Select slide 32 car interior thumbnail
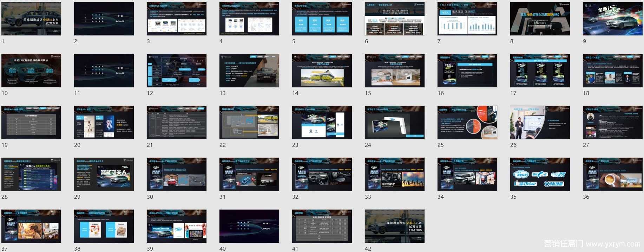This screenshot has width=644, height=252. tap(322, 174)
